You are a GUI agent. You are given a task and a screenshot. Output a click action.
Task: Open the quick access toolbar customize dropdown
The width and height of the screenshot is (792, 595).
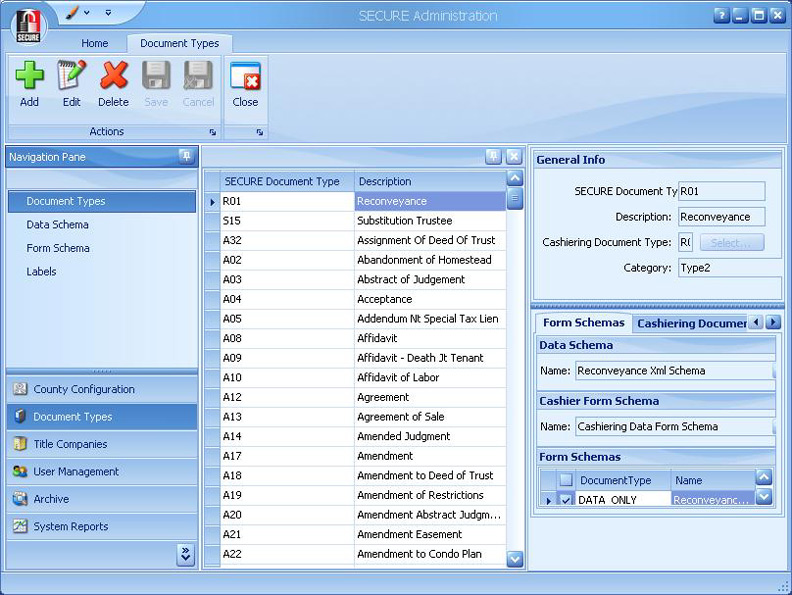(108, 13)
